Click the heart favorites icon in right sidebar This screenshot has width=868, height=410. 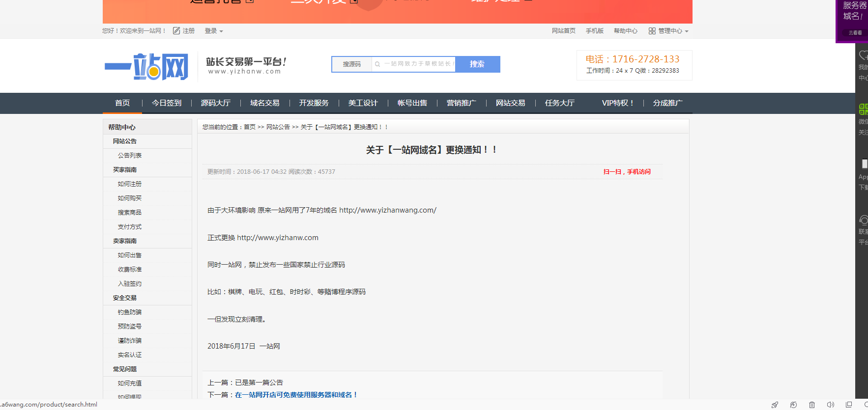[x=863, y=55]
